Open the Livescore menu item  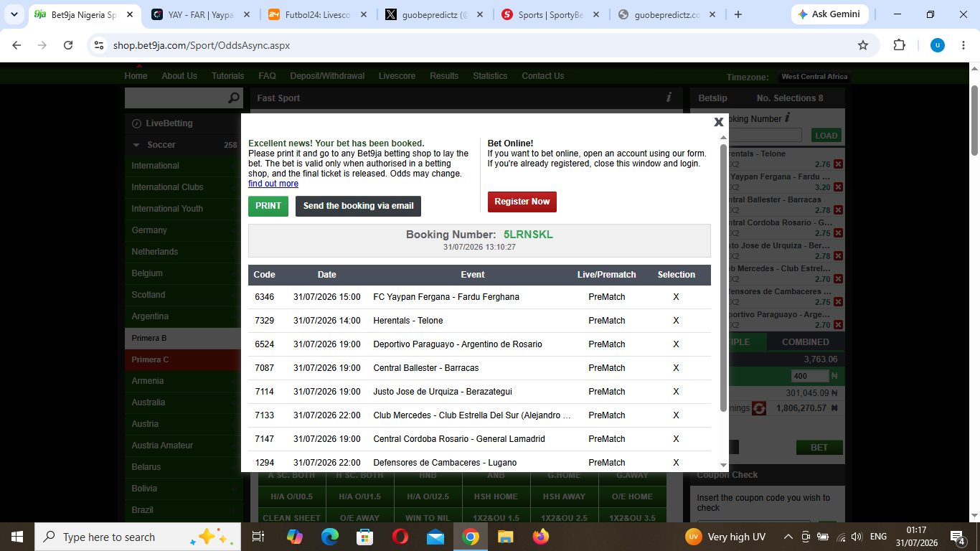tap(397, 76)
